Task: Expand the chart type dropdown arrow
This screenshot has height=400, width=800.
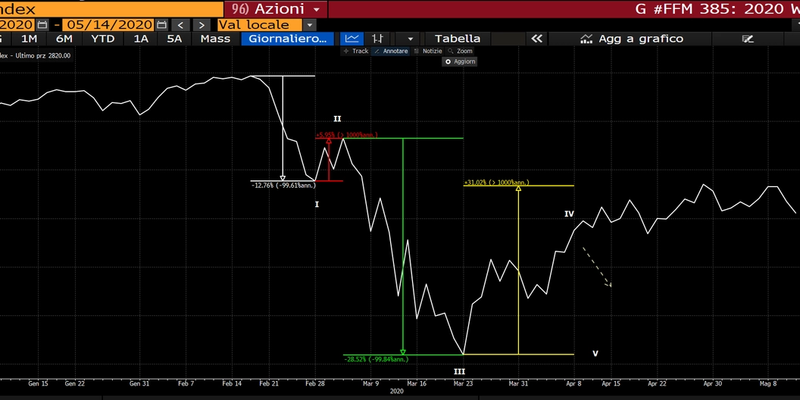Action: [x=410, y=39]
